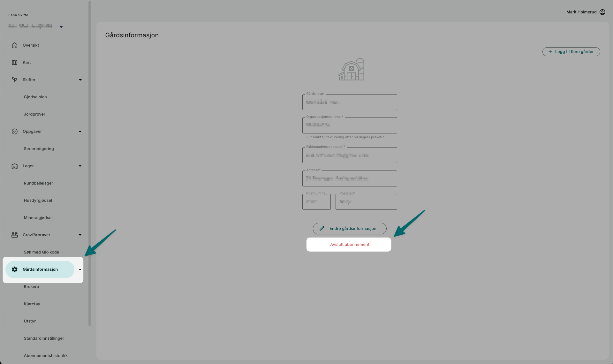The height and width of the screenshot is (364, 613).
Task: Open the farm selector dropdown arrow
Action: (61, 27)
